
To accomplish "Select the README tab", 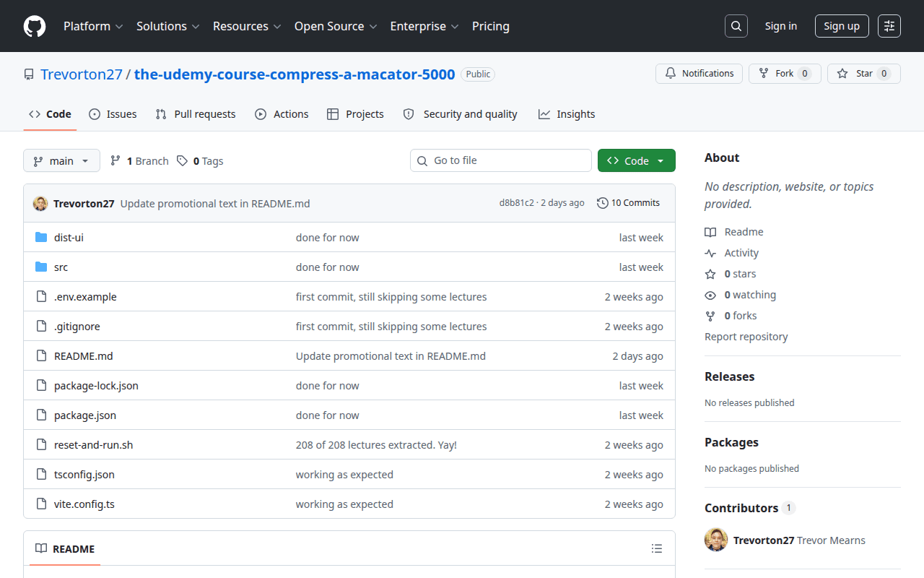I will pos(65,549).
